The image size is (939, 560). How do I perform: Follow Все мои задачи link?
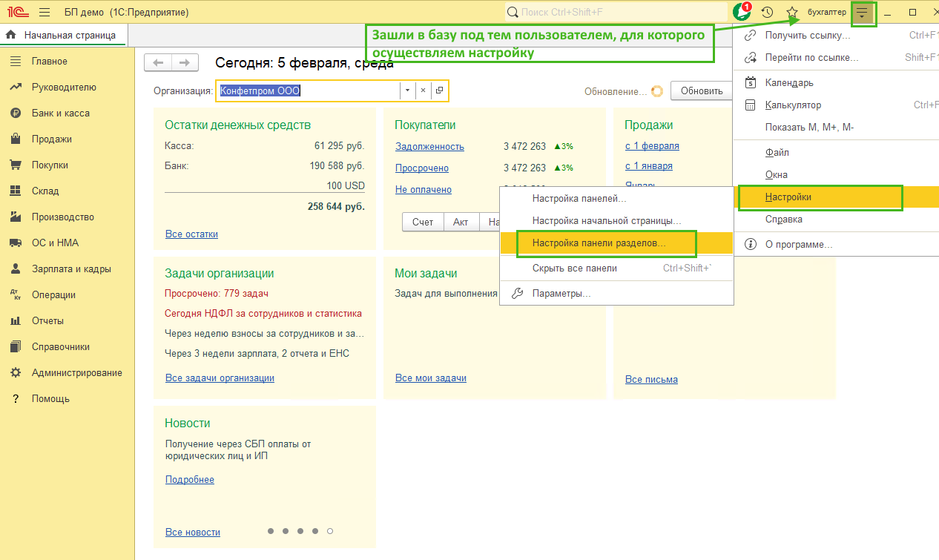tap(431, 378)
